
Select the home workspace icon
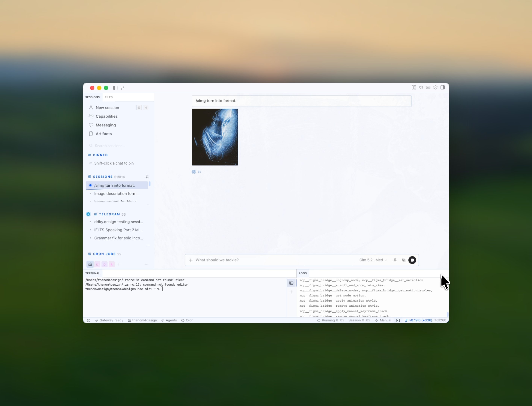tap(90, 264)
